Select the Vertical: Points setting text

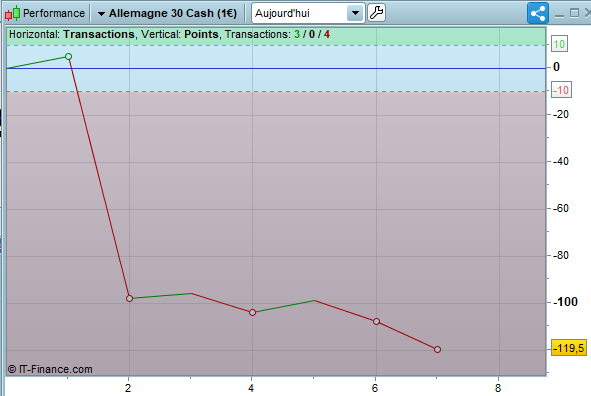tap(180, 34)
